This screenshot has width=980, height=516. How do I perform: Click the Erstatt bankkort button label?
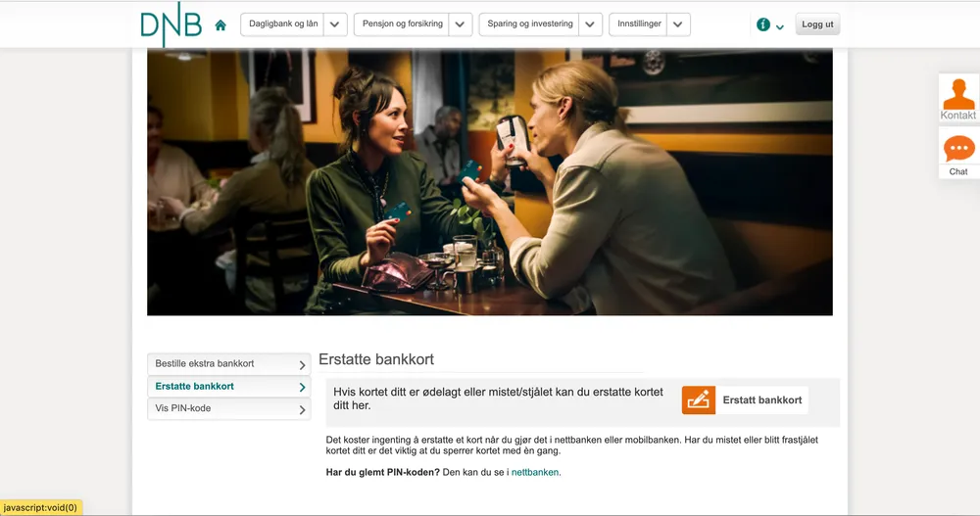click(x=761, y=399)
